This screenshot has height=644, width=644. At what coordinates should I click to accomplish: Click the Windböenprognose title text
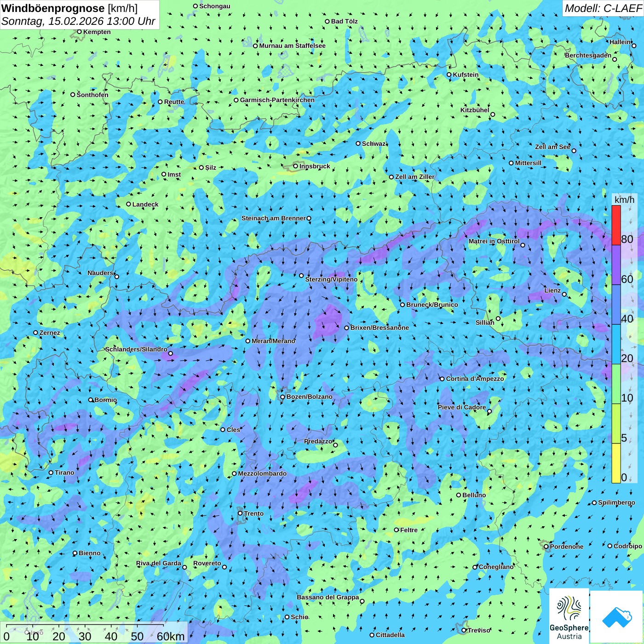(53, 8)
